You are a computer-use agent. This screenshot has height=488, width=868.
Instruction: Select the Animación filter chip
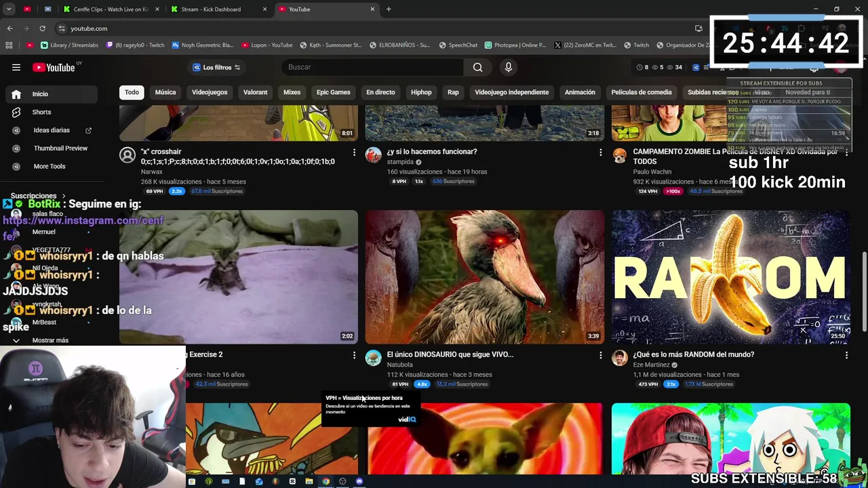click(580, 92)
